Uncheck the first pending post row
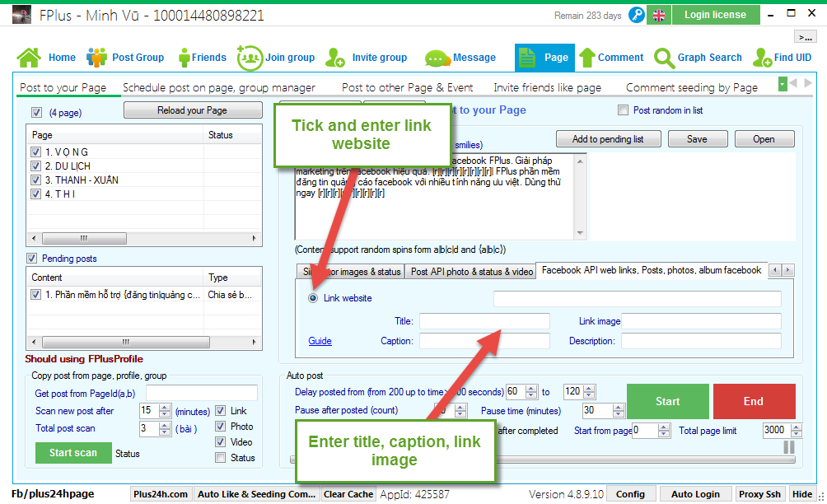 36,295
